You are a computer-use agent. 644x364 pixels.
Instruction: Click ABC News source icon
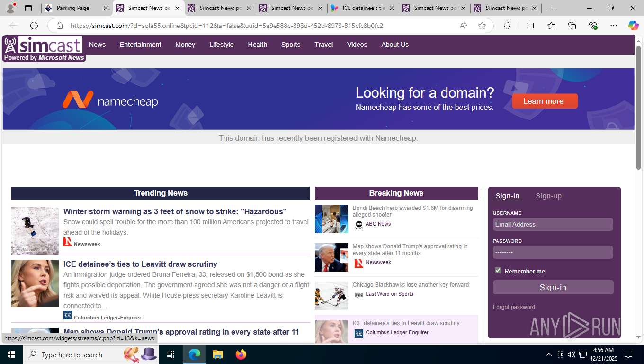point(359,225)
